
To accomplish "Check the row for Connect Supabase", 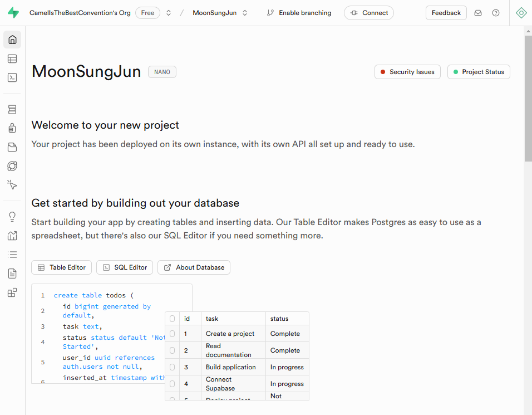I will (x=173, y=383).
